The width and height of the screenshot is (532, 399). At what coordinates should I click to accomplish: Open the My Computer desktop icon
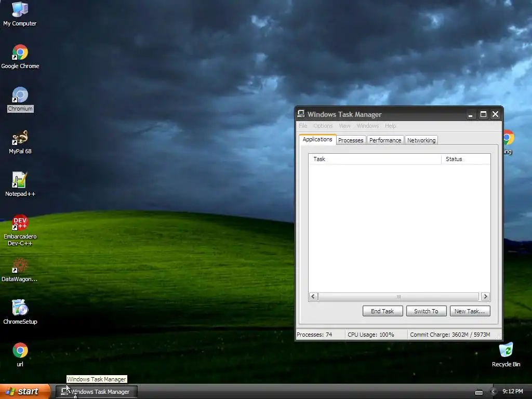pyautogui.click(x=20, y=14)
